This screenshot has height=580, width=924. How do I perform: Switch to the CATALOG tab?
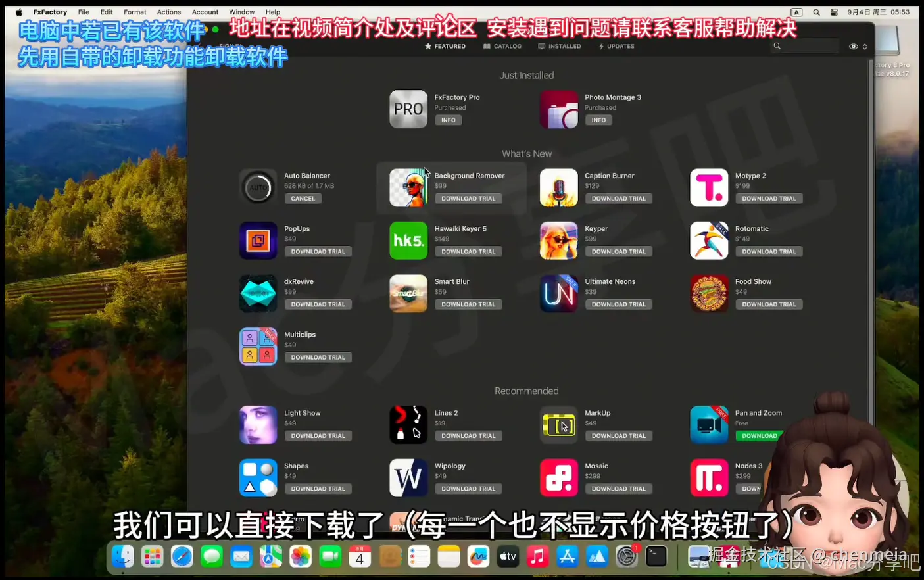[502, 46]
